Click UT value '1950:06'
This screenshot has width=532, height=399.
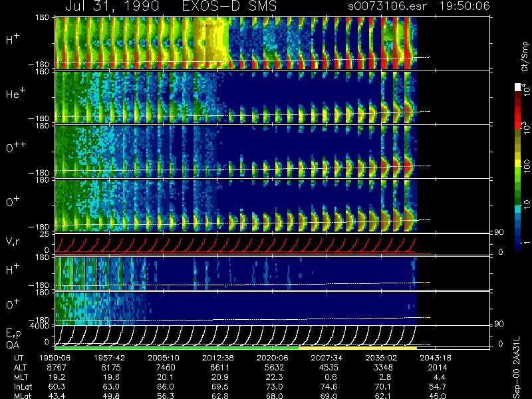coord(55,358)
